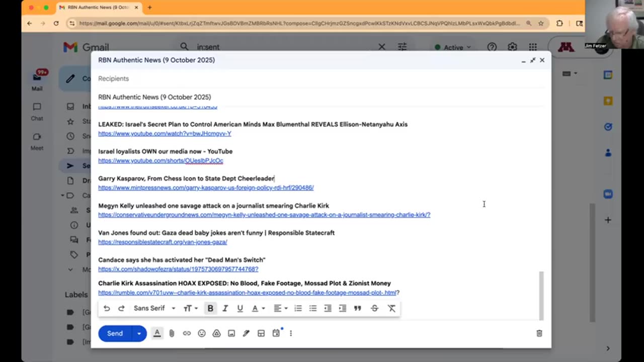Open Google Keep in the side panel
The height and width of the screenshot is (362, 644).
click(608, 101)
